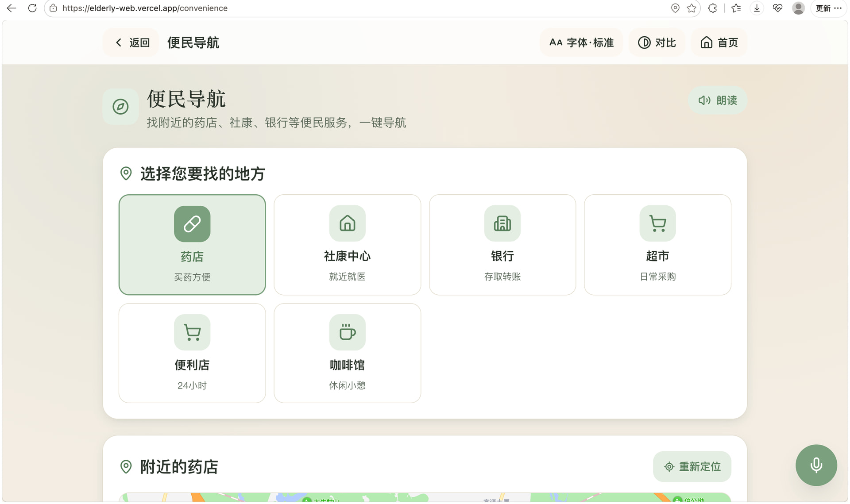Select the 社康中心 house icon

point(348,223)
